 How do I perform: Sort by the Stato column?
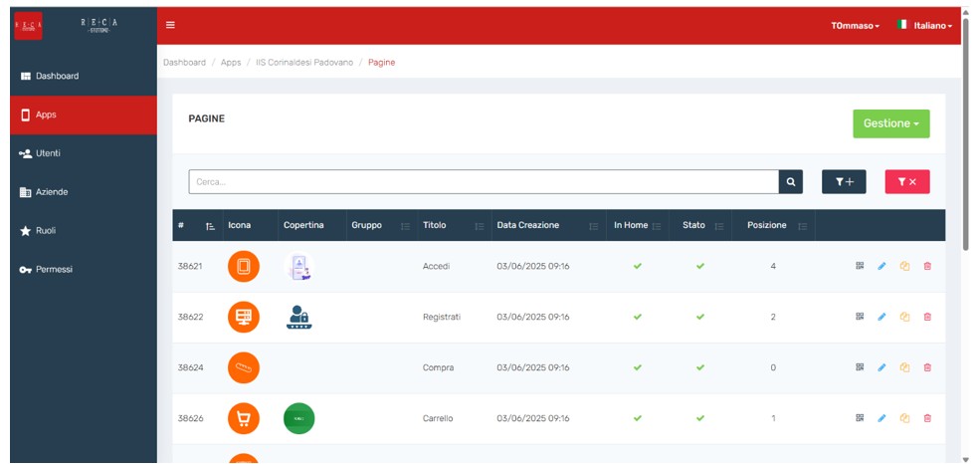718,226
